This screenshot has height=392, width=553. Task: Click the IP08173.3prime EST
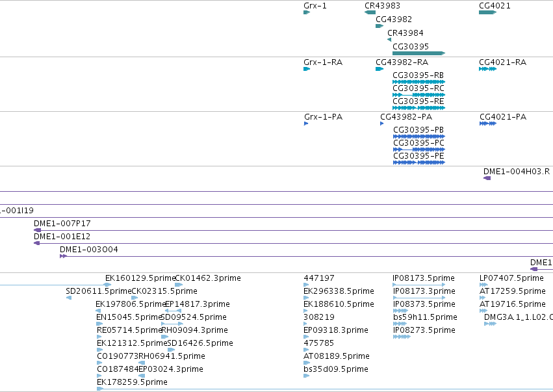pyautogui.click(x=419, y=298)
